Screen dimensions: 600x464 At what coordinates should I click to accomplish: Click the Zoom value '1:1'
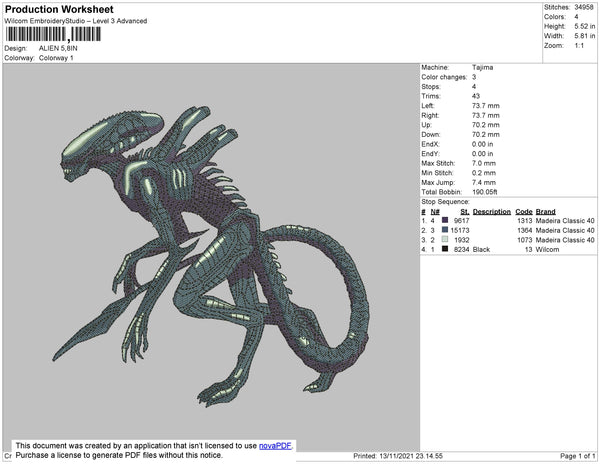pyautogui.click(x=579, y=46)
